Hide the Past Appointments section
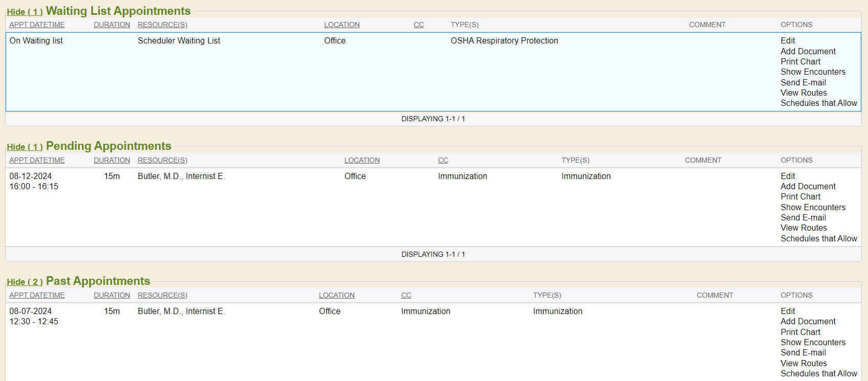Image resolution: width=868 pixels, height=381 pixels. pyautogui.click(x=24, y=282)
